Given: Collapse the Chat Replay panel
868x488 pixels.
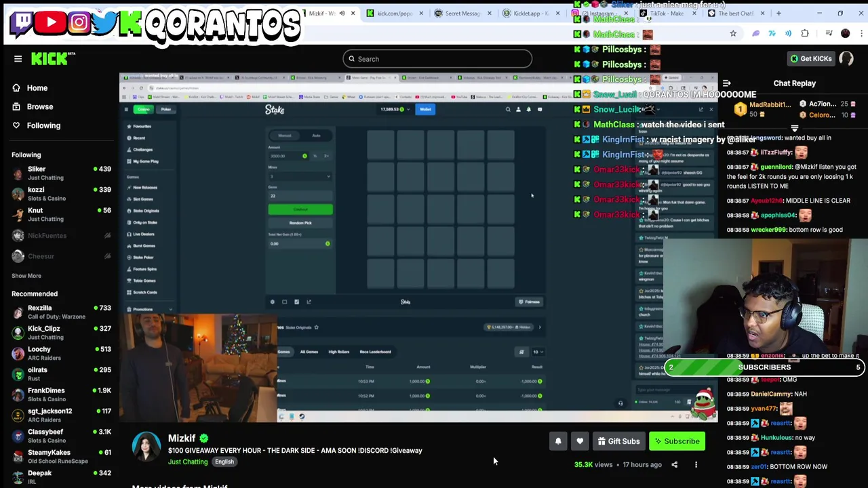Looking at the screenshot, I should click(726, 83).
